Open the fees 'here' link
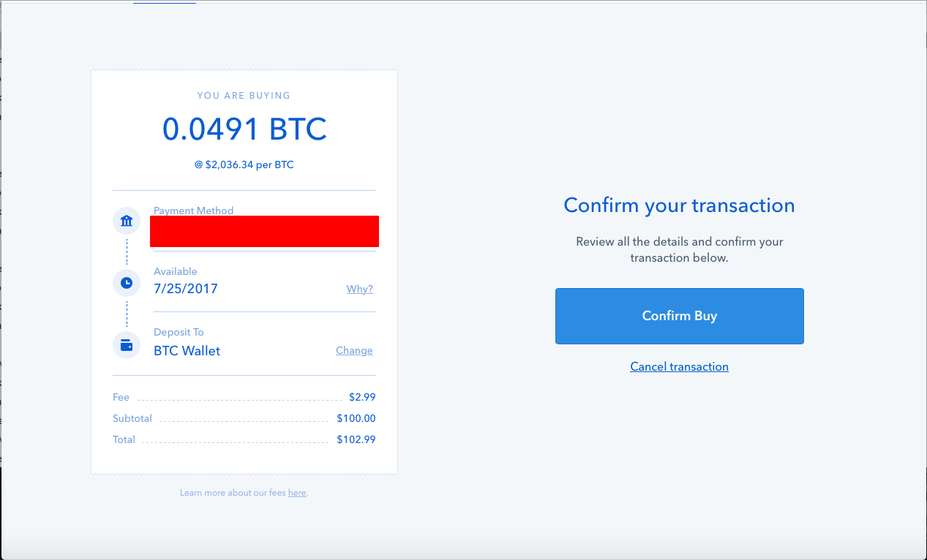 [297, 493]
